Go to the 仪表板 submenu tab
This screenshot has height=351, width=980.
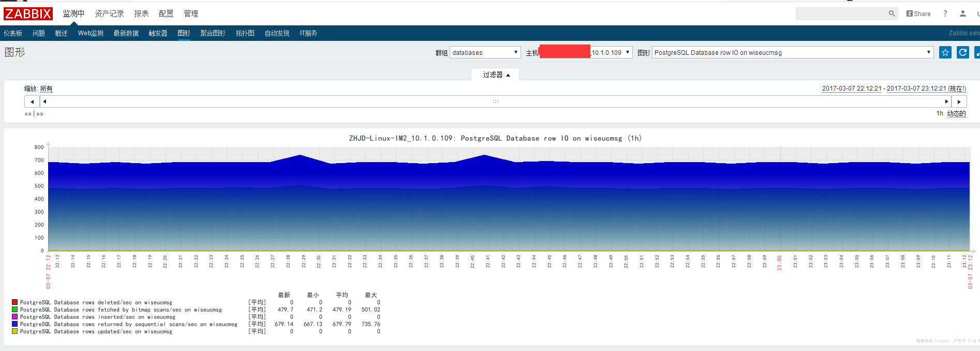[13, 33]
